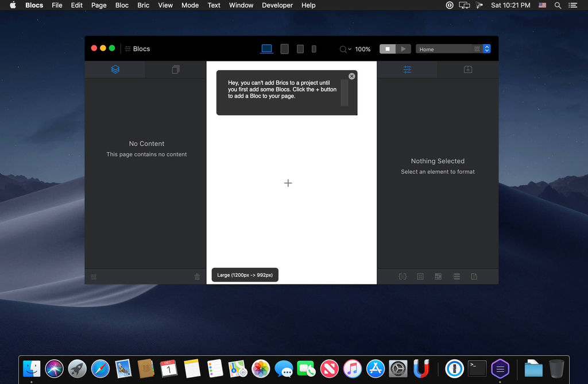Toggle the Inspector sliders tab
Image resolution: width=588 pixels, height=384 pixels.
[407, 70]
